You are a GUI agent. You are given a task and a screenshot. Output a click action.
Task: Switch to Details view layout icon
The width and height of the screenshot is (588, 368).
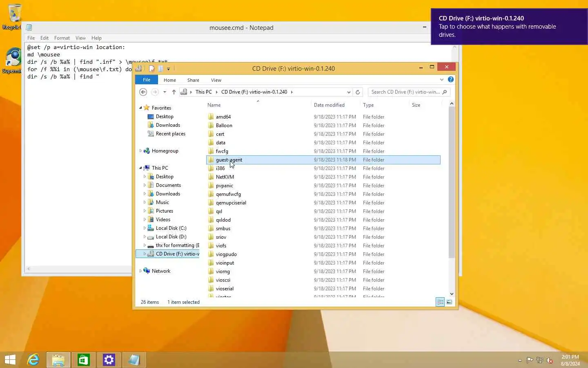click(x=440, y=302)
